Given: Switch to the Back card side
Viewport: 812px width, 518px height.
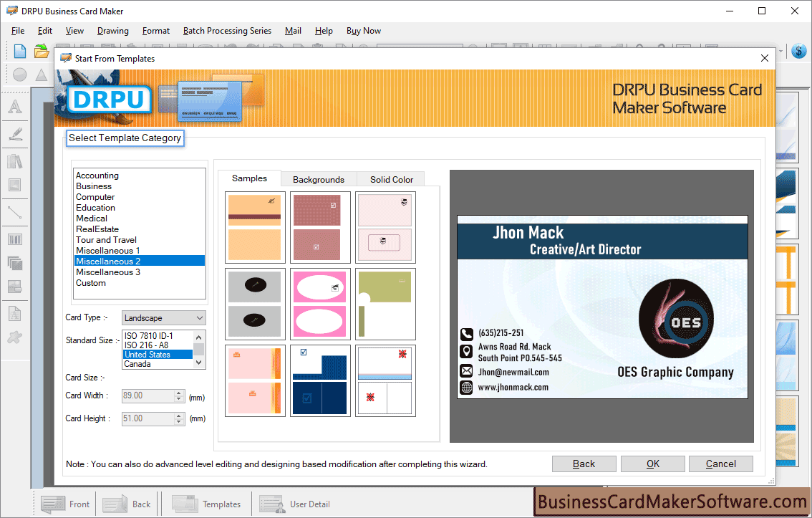Looking at the screenshot, I should (x=127, y=504).
